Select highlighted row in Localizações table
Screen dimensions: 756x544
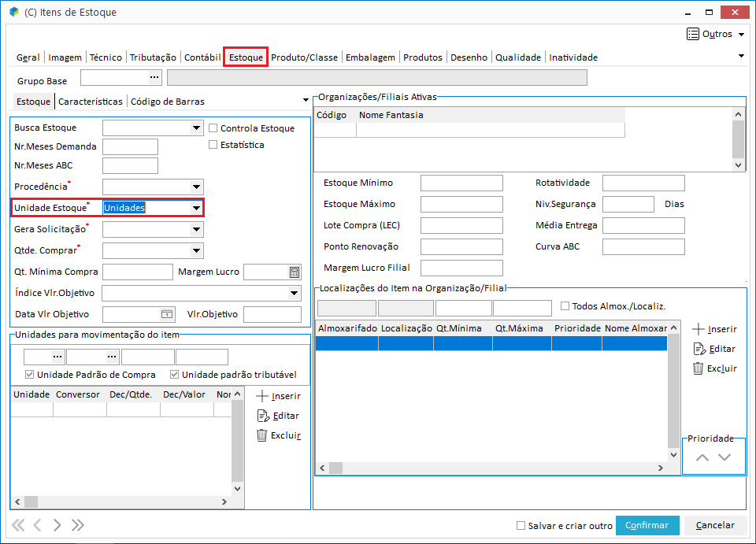tap(491, 343)
